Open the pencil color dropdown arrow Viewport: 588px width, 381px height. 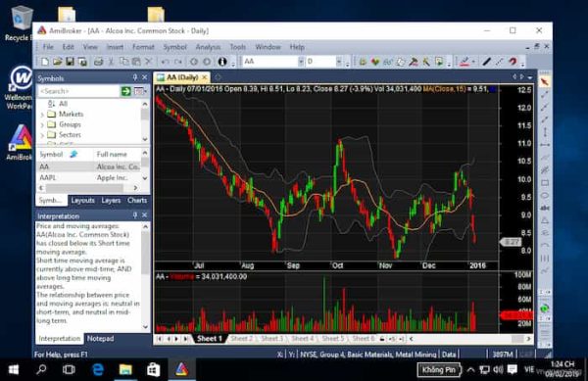coord(474,62)
